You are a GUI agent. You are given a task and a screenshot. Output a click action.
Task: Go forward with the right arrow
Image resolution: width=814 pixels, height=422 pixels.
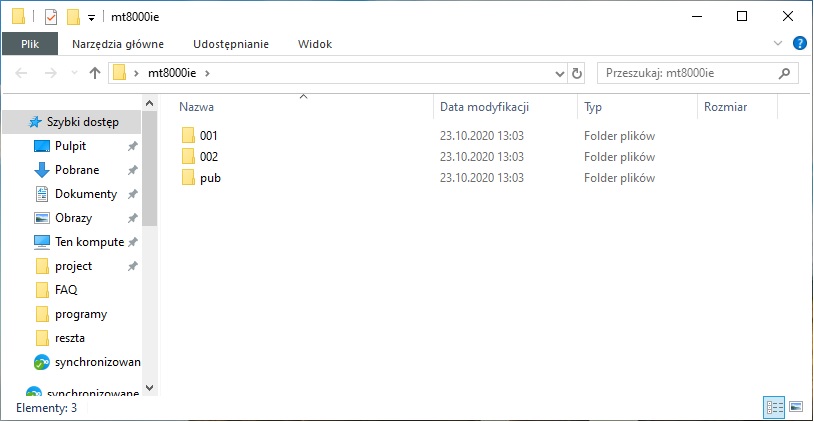click(50, 73)
